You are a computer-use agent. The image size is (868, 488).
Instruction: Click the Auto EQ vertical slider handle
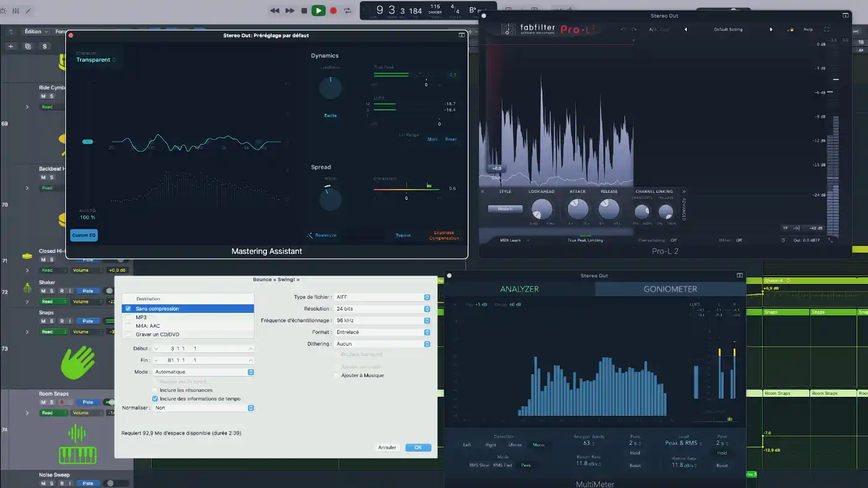point(88,142)
